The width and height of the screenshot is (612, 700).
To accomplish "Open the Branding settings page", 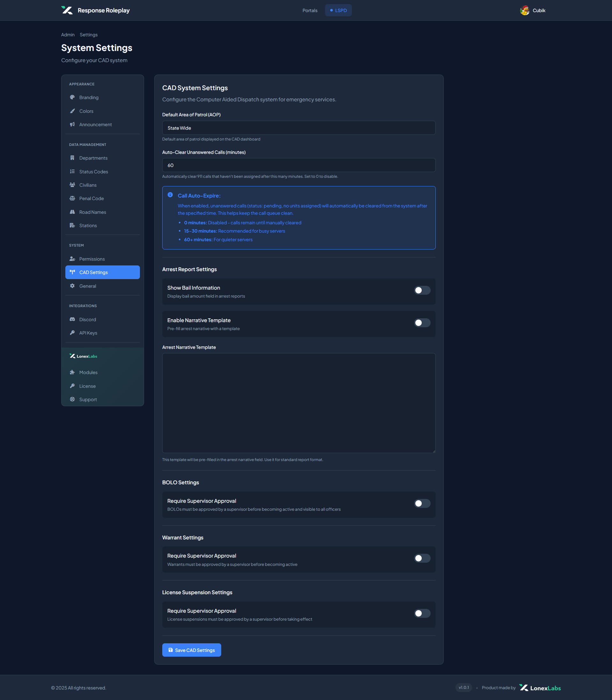I will tap(102, 97).
